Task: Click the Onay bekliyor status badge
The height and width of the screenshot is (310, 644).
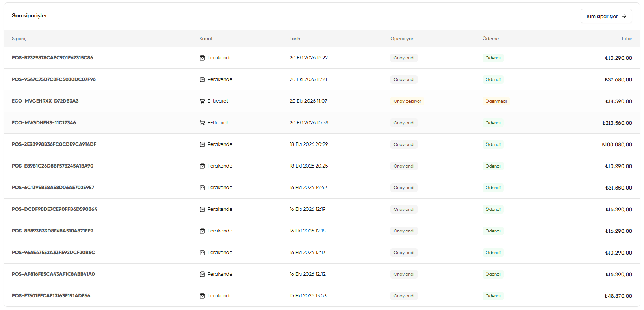Action: tap(407, 101)
